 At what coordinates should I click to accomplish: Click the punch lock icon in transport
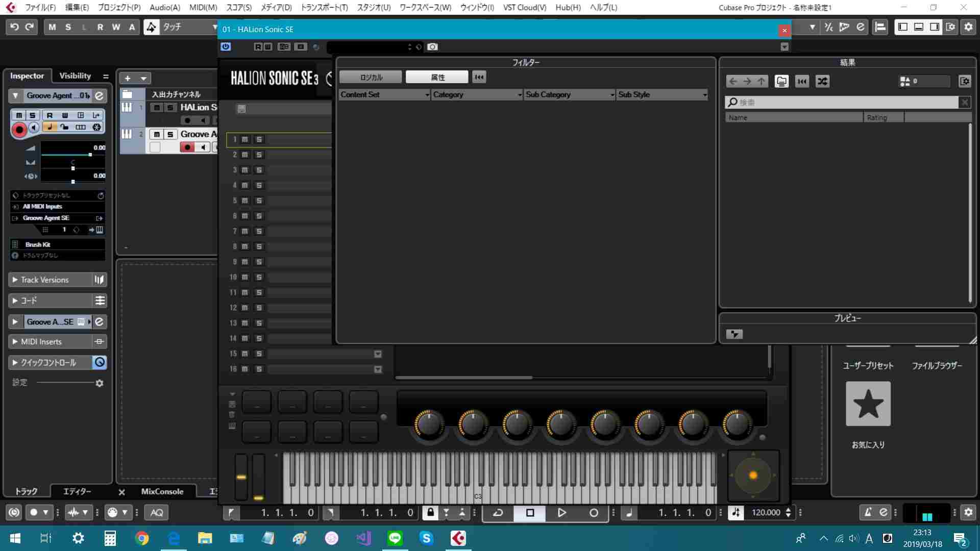point(430,512)
